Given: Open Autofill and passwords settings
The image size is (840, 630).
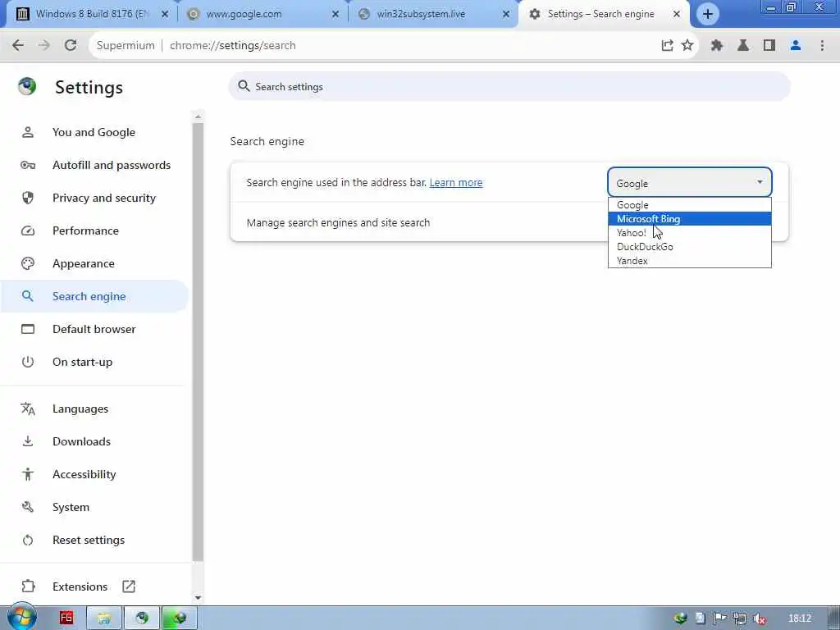Looking at the screenshot, I should pyautogui.click(x=94, y=165).
